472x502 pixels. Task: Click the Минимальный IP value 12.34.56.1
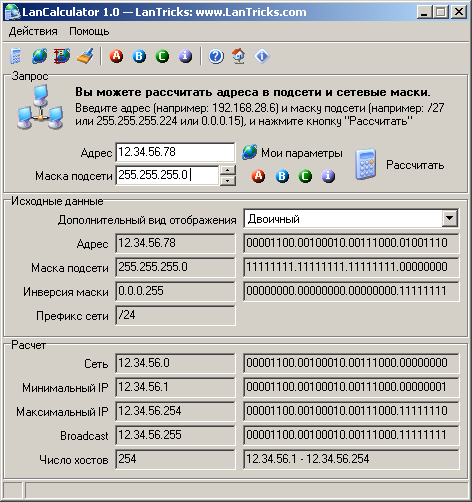coord(175,387)
